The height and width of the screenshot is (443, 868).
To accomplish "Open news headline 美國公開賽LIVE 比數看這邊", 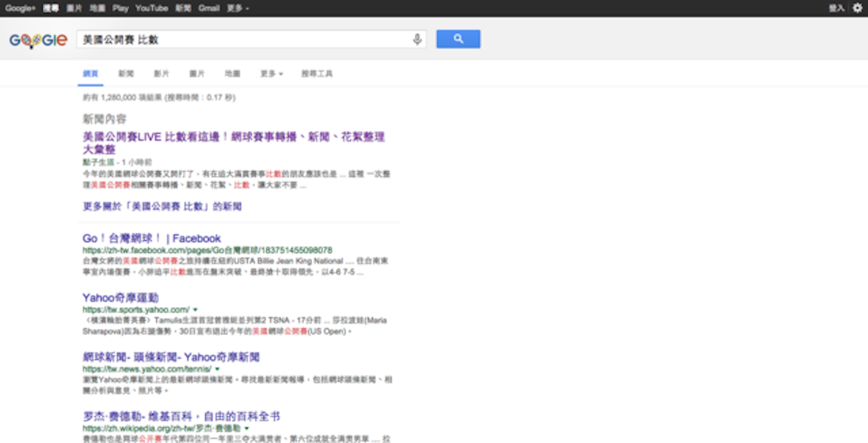I will click(234, 143).
